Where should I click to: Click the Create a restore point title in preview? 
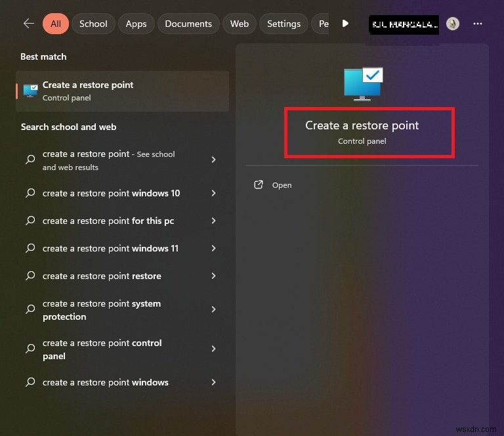coord(362,125)
